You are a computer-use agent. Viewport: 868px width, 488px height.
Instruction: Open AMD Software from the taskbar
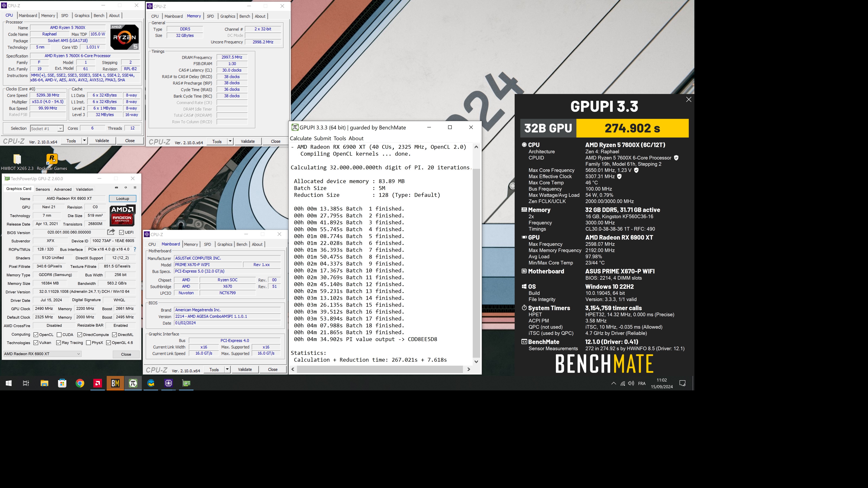pos(98,383)
